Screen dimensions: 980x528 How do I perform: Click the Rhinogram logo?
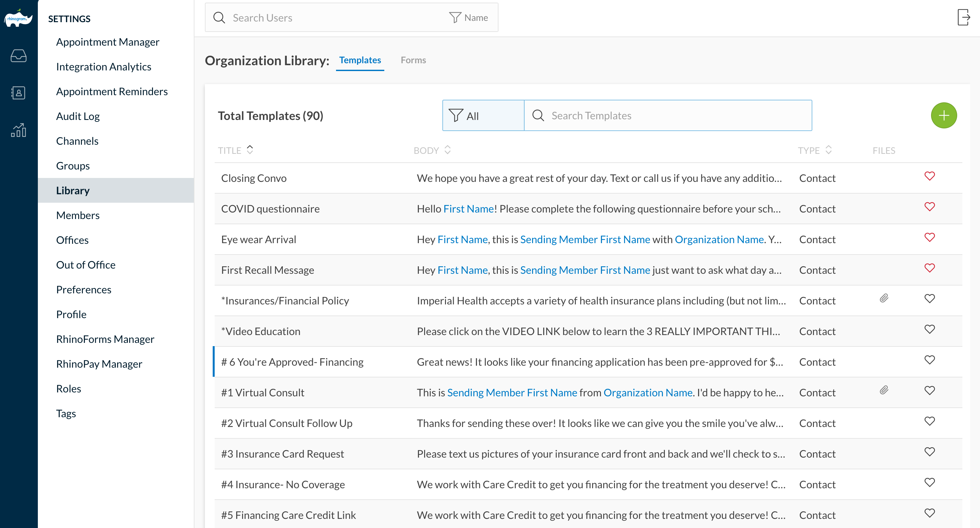pyautogui.click(x=18, y=18)
